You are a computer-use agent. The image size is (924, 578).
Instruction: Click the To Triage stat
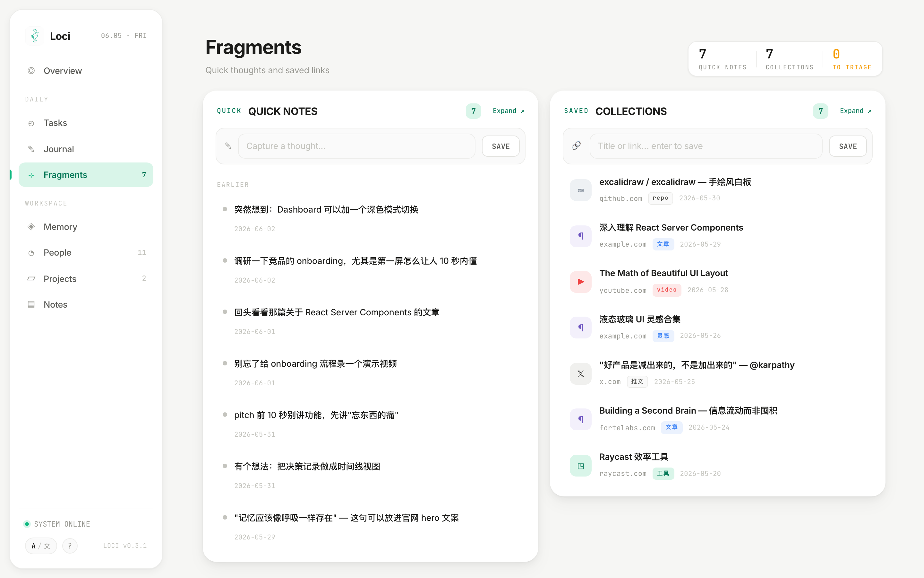tap(852, 59)
